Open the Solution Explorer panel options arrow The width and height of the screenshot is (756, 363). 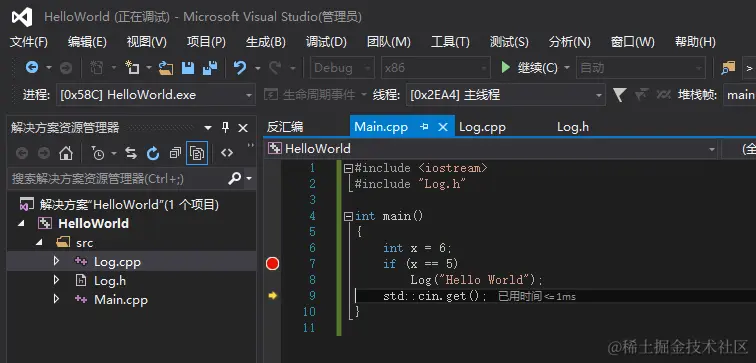(208, 128)
